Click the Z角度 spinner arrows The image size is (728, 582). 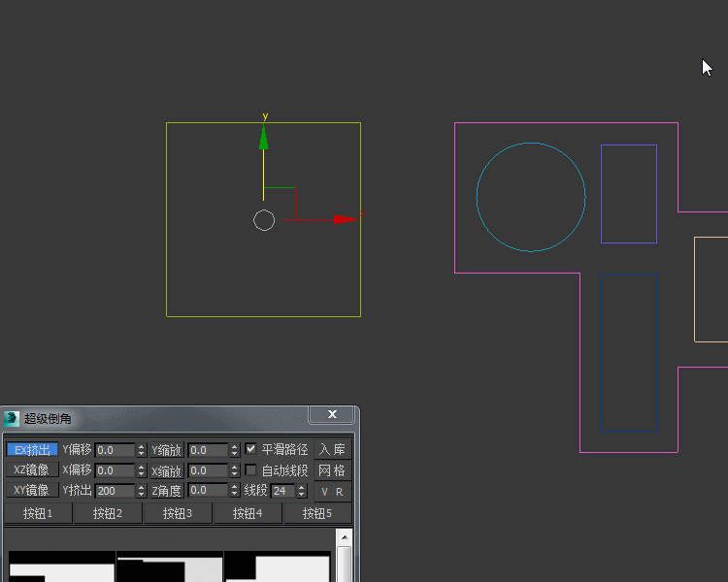point(234,491)
